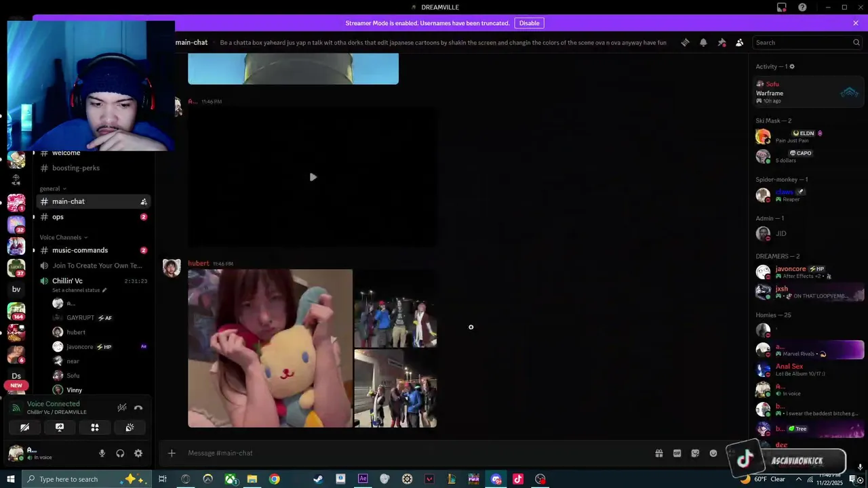Click hubert's username in chat
The height and width of the screenshot is (488, 868).
click(x=199, y=263)
